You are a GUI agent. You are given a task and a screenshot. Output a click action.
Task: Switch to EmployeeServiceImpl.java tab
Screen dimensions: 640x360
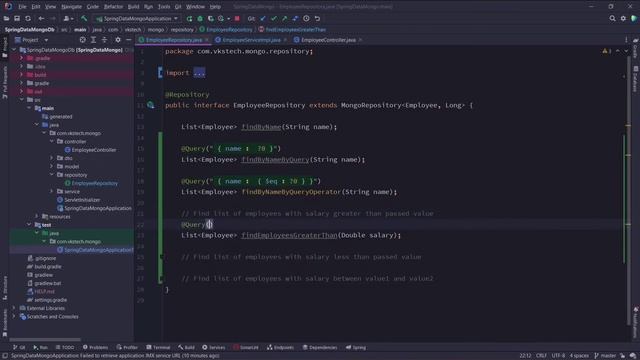click(251, 40)
